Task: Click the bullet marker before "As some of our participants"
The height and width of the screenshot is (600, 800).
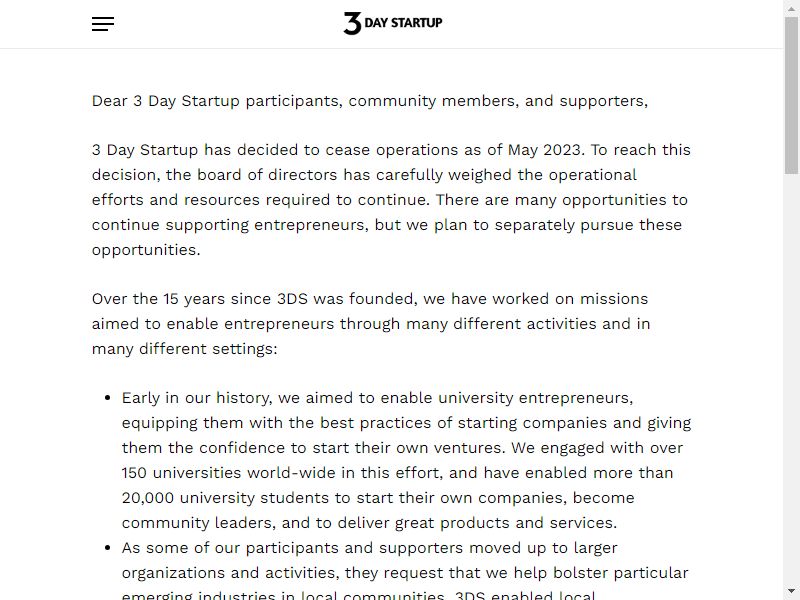Action: (x=107, y=548)
